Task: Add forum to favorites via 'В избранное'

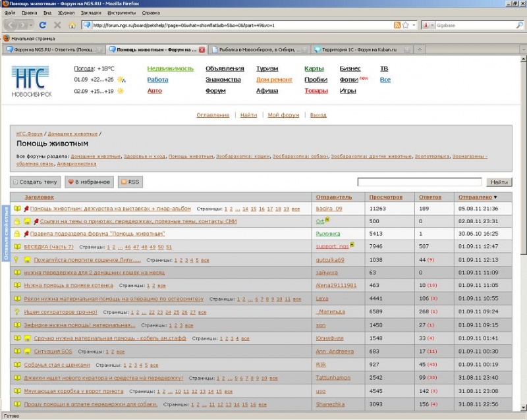Action: (90, 182)
